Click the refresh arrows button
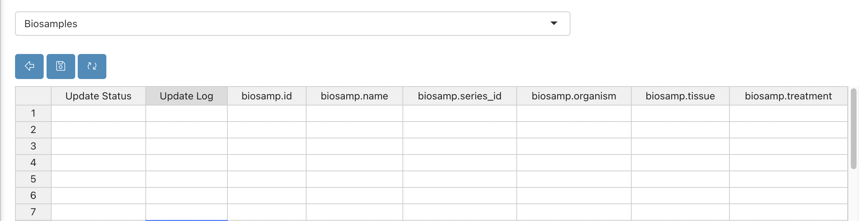The image size is (868, 221). (x=92, y=66)
